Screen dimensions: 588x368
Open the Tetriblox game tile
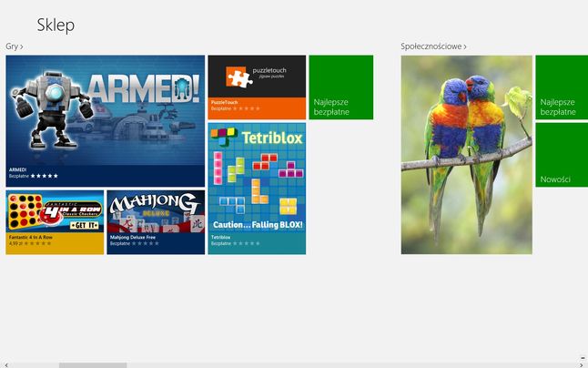click(x=257, y=189)
